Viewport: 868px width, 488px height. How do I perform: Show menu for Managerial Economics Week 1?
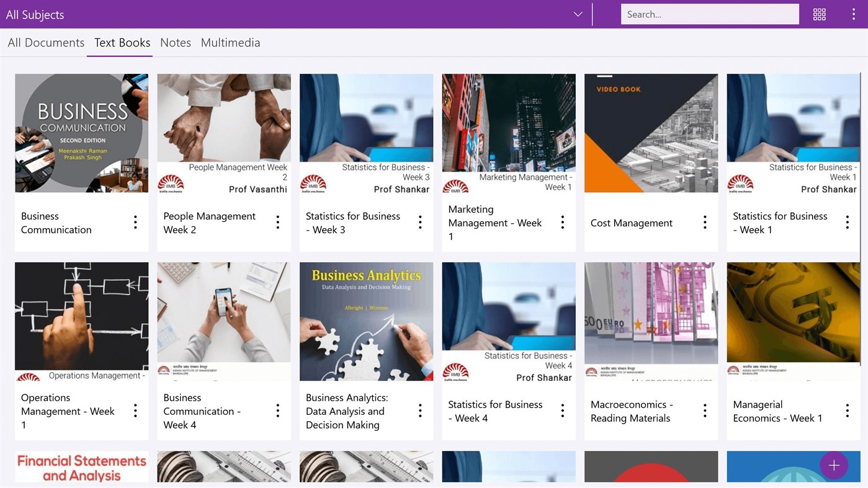coord(847,411)
